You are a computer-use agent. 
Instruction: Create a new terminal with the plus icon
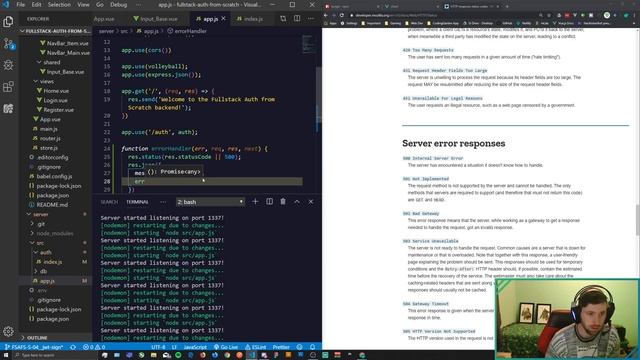pyautogui.click(x=255, y=202)
